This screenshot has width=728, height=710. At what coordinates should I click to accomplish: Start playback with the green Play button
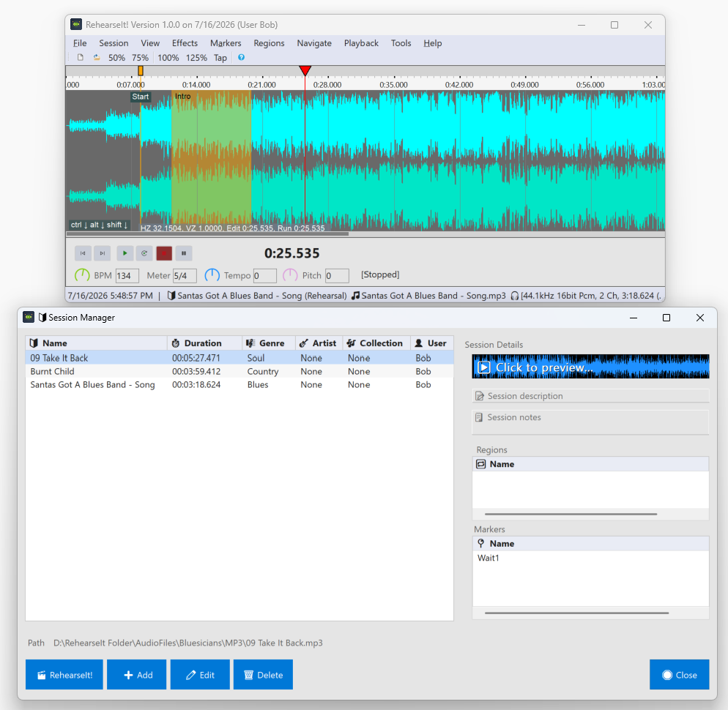[125, 253]
